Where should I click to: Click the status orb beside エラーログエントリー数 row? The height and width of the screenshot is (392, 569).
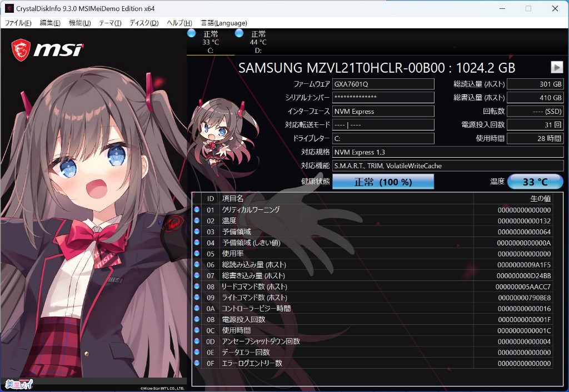[x=197, y=363]
